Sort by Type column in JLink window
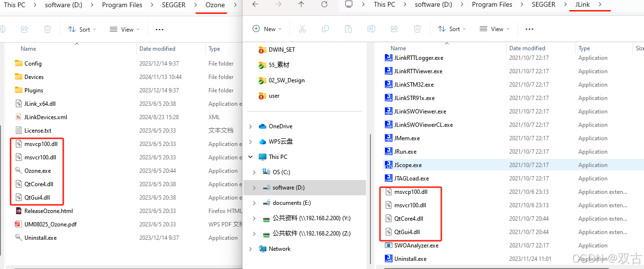 [584, 48]
